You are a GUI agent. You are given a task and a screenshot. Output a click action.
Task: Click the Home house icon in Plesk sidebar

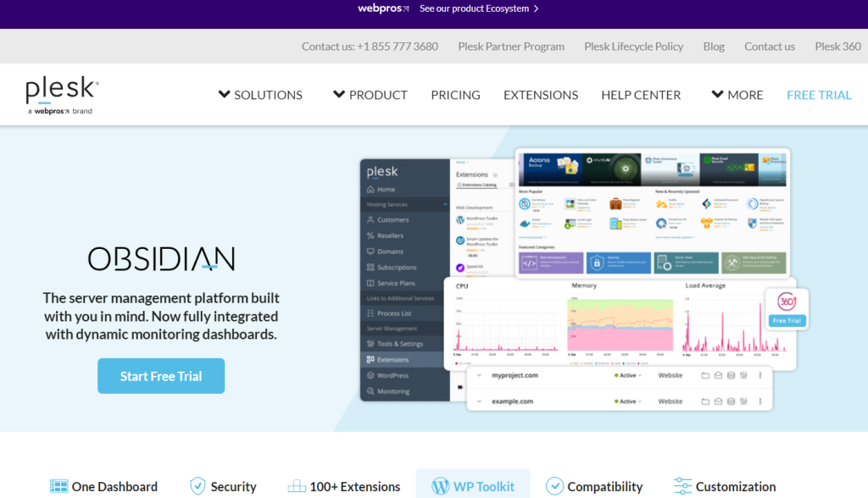(x=370, y=189)
